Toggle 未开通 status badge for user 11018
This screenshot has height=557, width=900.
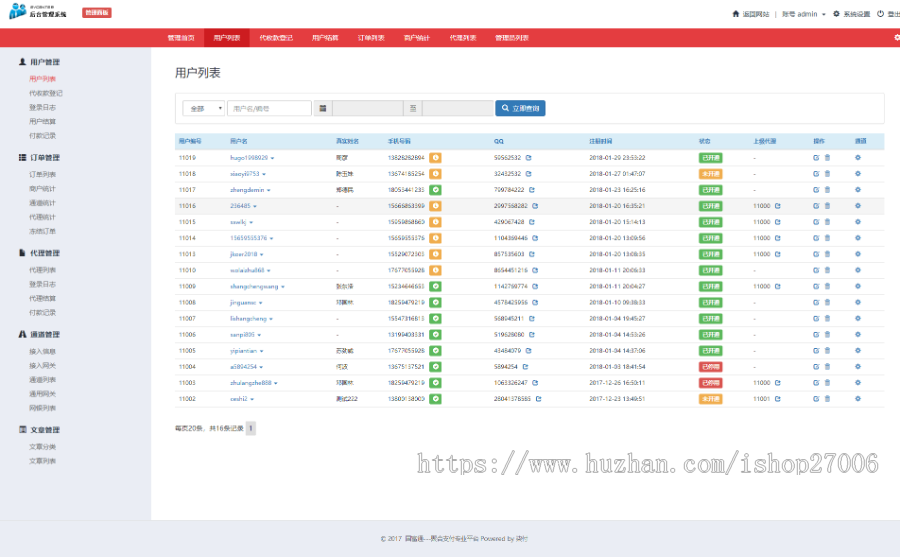tap(710, 174)
